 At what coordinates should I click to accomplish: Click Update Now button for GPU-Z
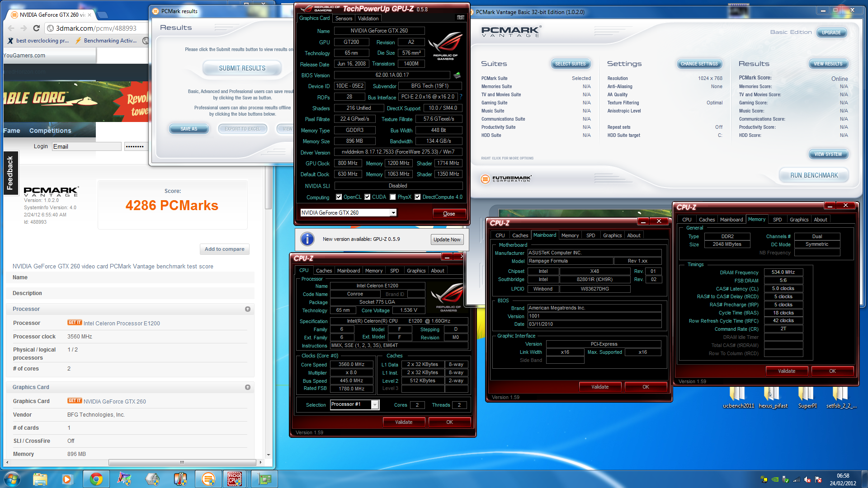click(x=447, y=239)
